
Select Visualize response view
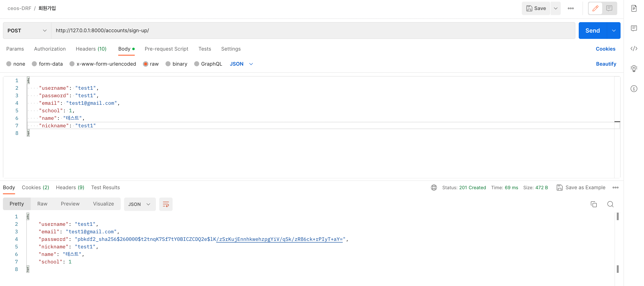point(103,204)
